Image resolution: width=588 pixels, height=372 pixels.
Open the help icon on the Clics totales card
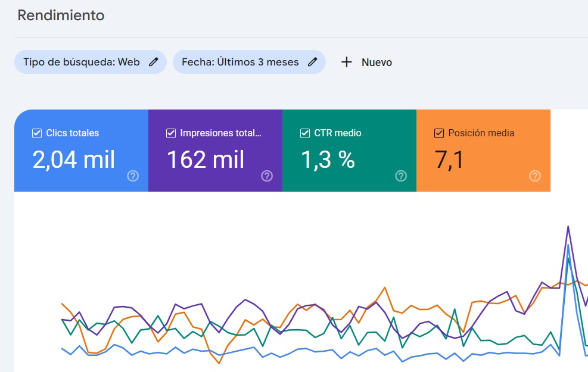point(133,176)
